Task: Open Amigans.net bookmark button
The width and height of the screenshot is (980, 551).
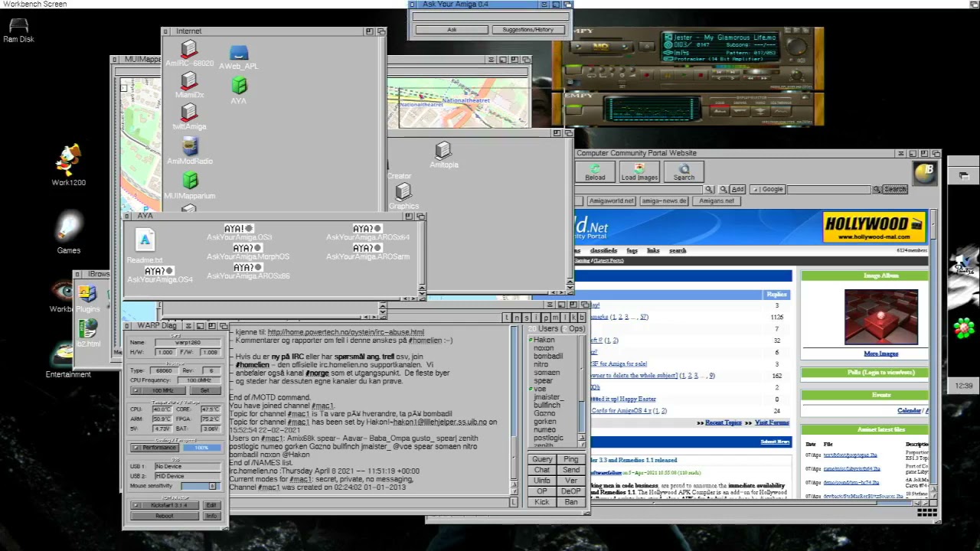Action: click(x=717, y=201)
